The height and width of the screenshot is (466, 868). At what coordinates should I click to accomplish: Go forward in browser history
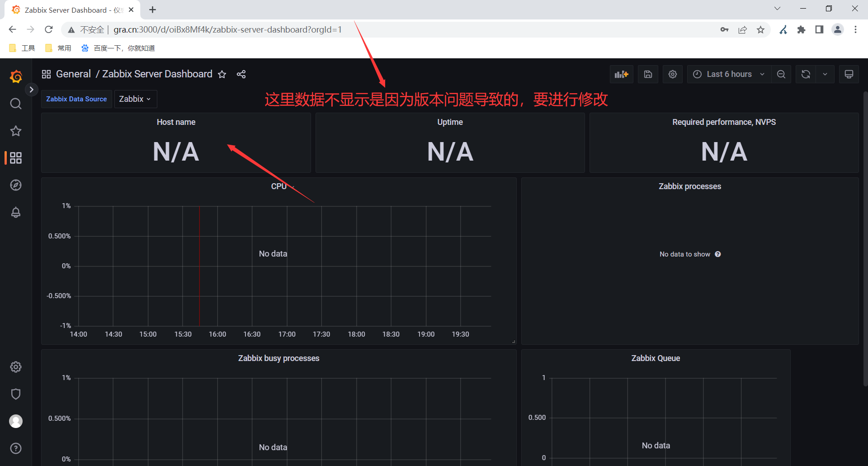click(x=30, y=29)
